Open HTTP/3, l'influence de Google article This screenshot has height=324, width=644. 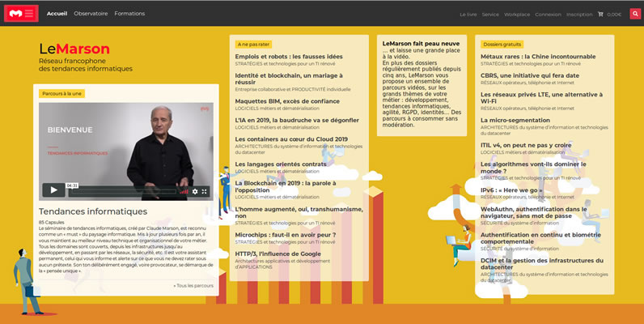pyautogui.click(x=278, y=254)
